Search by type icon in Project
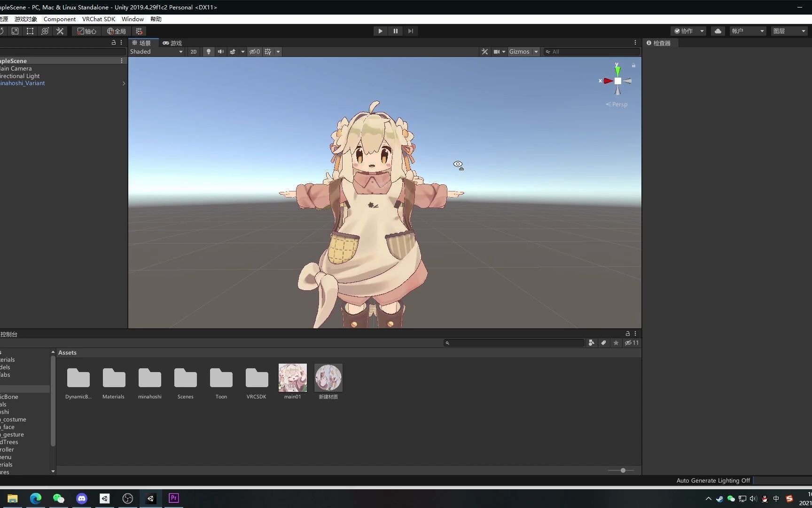Viewport: 812px width, 508px height. 592,343
